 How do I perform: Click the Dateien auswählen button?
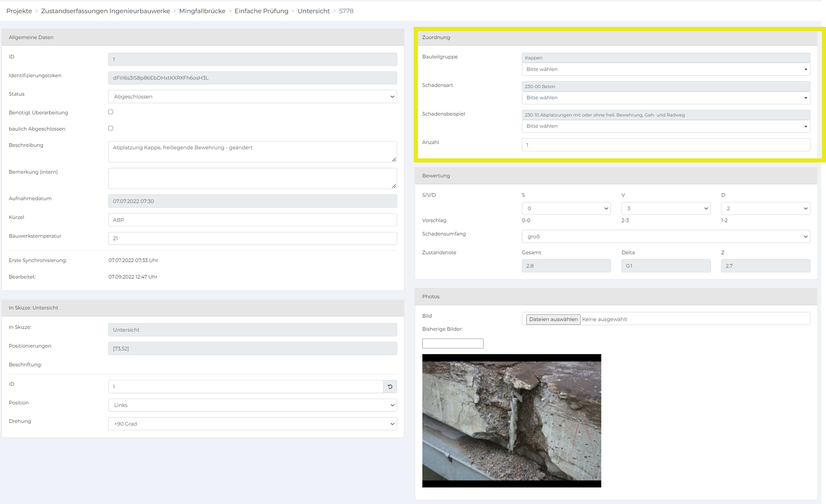tap(553, 319)
